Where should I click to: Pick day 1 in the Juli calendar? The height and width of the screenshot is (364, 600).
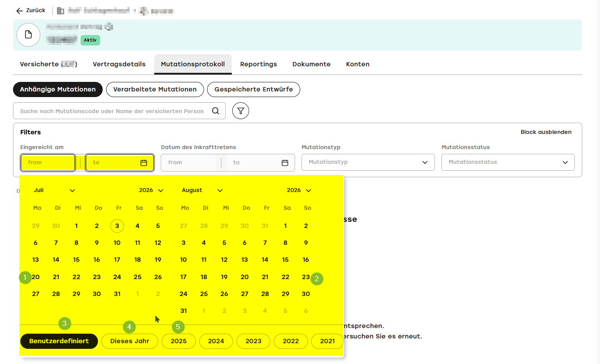click(76, 226)
